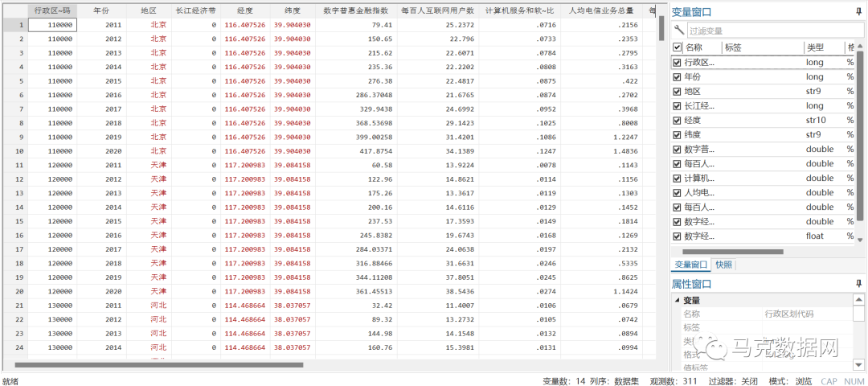Click the 属性窗口 scroll-down arrow
This screenshot has width=868, height=386.
(x=858, y=363)
